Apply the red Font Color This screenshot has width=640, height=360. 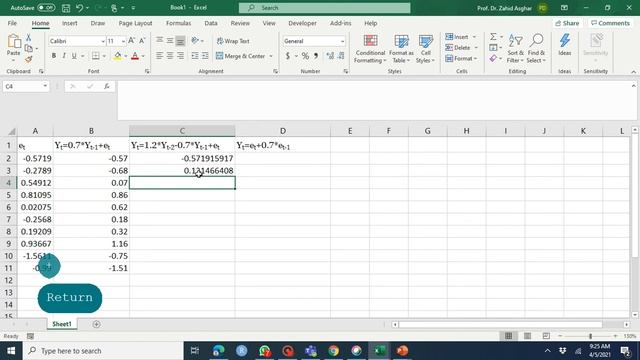tap(135, 56)
